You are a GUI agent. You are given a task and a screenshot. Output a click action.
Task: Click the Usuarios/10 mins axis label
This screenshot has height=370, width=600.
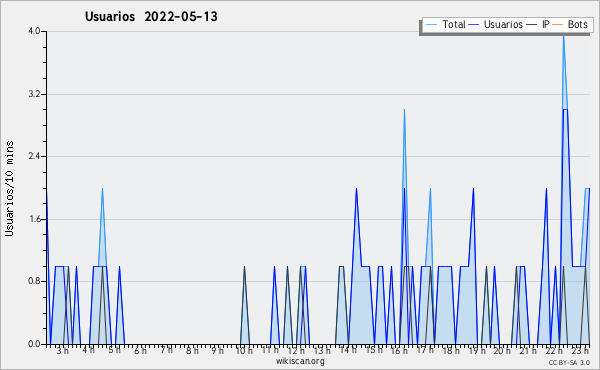click(x=9, y=188)
